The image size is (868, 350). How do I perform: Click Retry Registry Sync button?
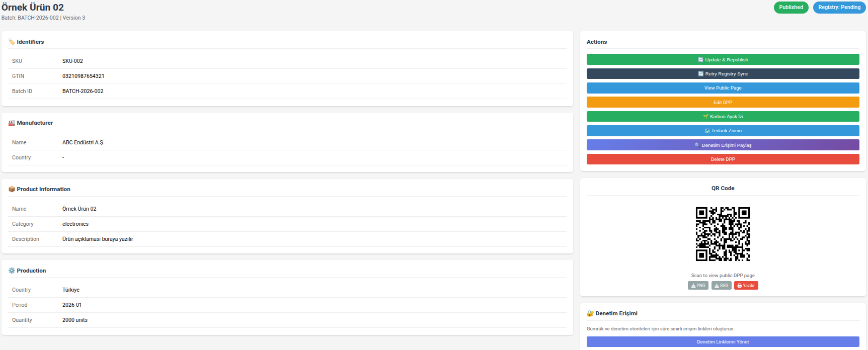(x=723, y=73)
